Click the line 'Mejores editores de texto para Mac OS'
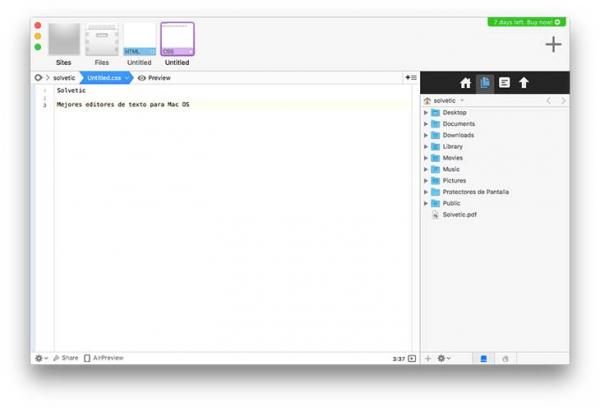The height and width of the screenshot is (408, 600). (123, 104)
